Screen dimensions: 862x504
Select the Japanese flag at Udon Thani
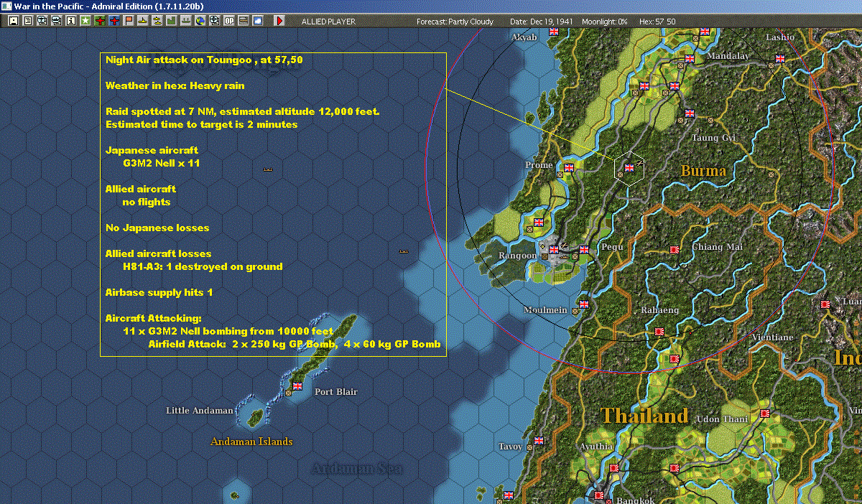765,414
